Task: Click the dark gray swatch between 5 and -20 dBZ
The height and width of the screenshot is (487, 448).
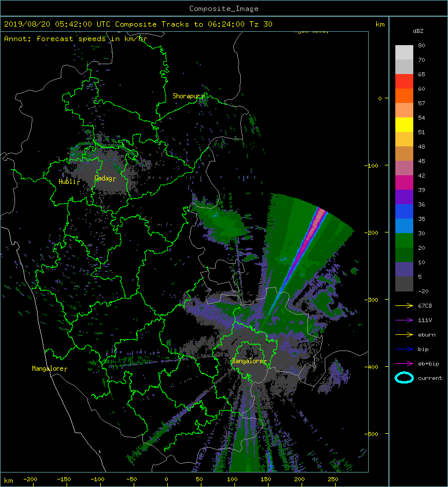Action: 404,284
